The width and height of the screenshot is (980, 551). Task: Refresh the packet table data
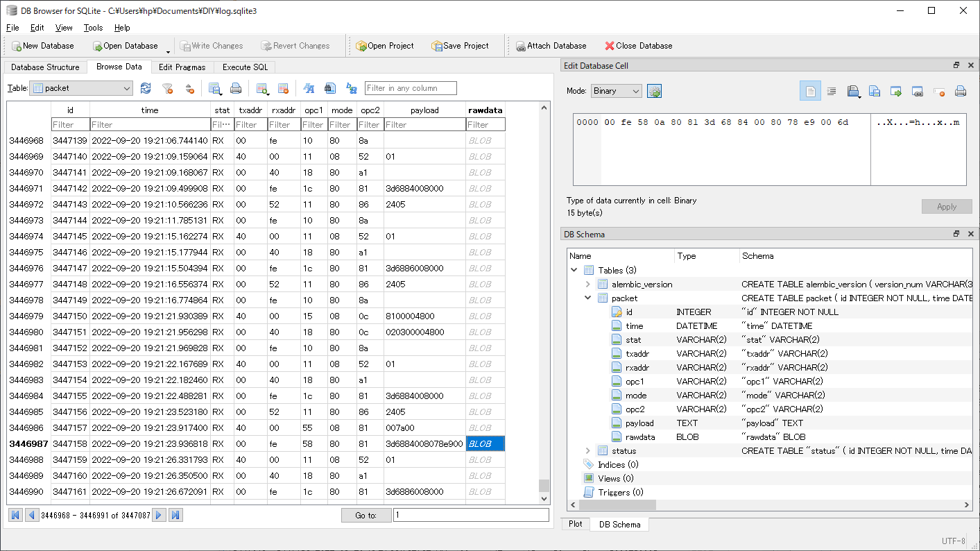pyautogui.click(x=146, y=88)
